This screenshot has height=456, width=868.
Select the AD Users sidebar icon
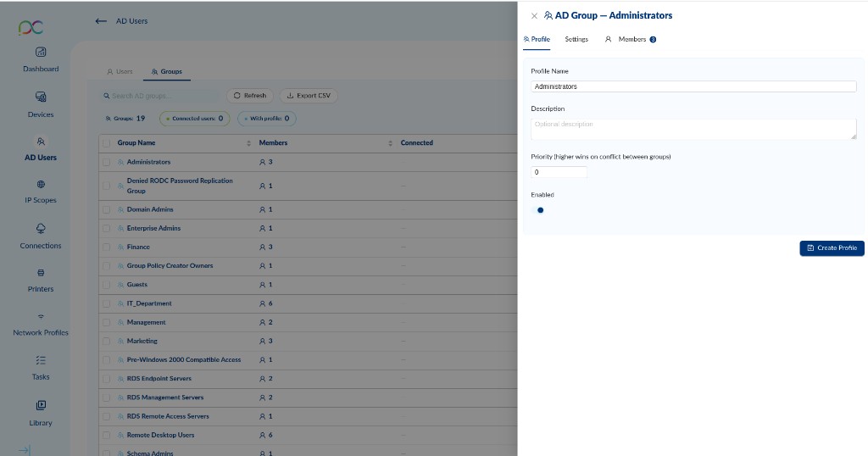pyautogui.click(x=41, y=142)
